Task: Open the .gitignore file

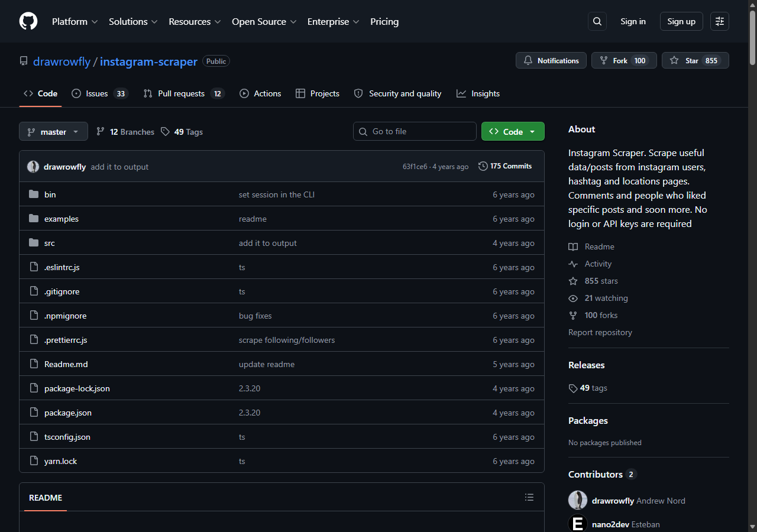Action: click(x=62, y=291)
